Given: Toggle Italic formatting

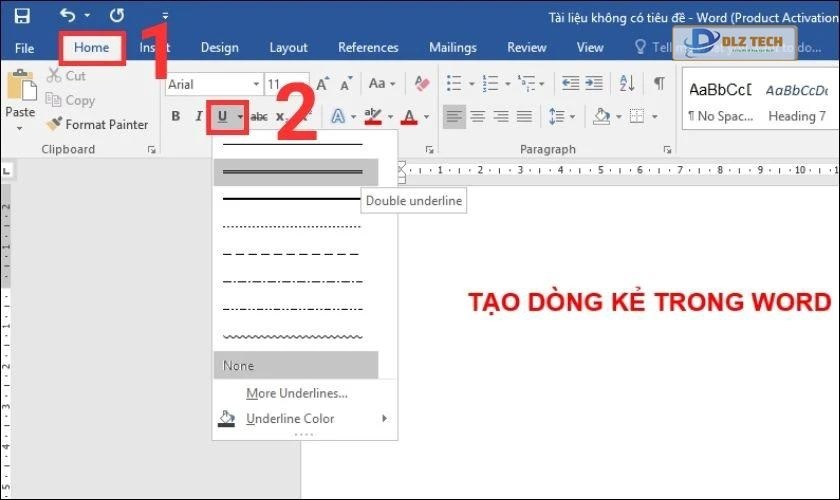Looking at the screenshot, I should [198, 117].
